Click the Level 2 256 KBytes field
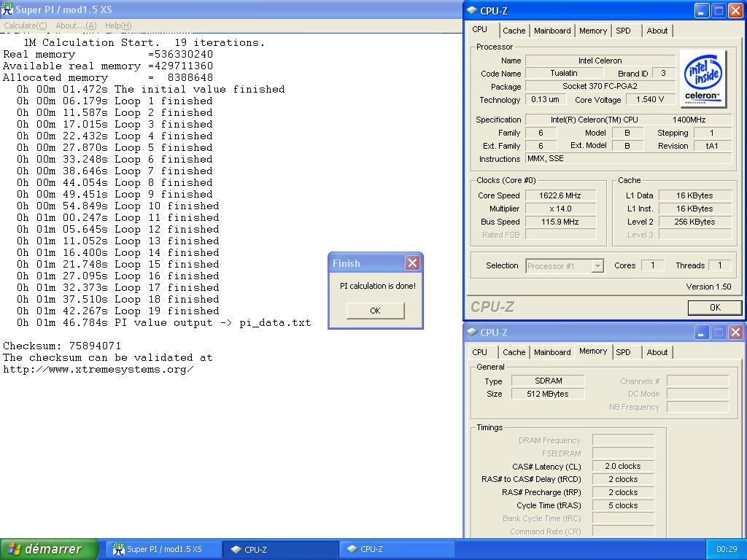The width and height of the screenshot is (747, 560). tap(694, 222)
